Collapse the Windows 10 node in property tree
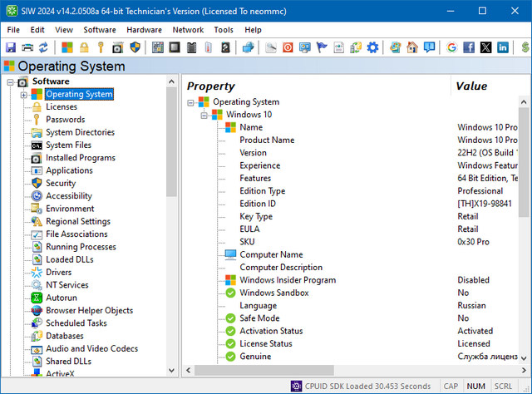The image size is (532, 394). point(204,115)
